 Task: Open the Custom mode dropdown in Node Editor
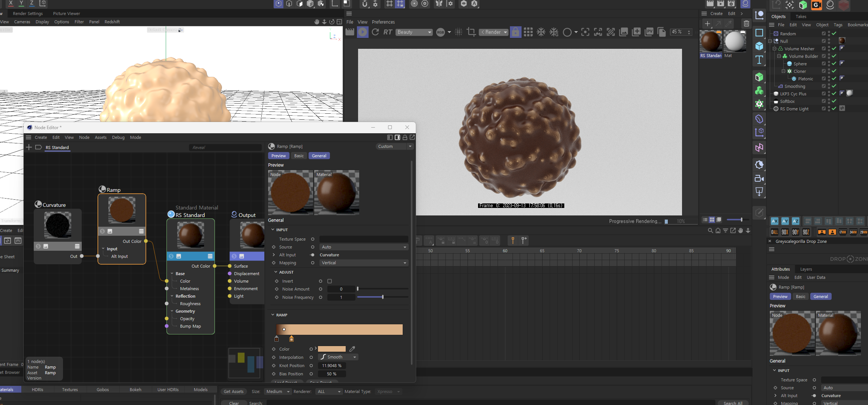tap(394, 146)
